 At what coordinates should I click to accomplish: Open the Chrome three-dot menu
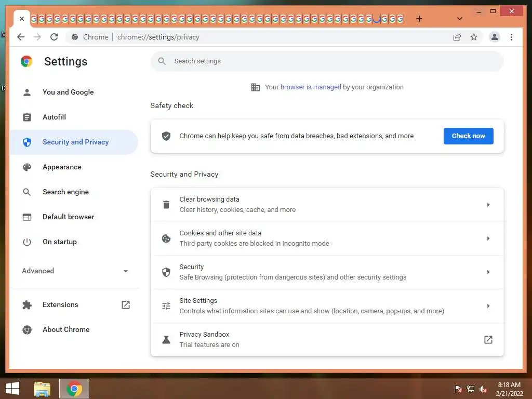[x=511, y=37]
